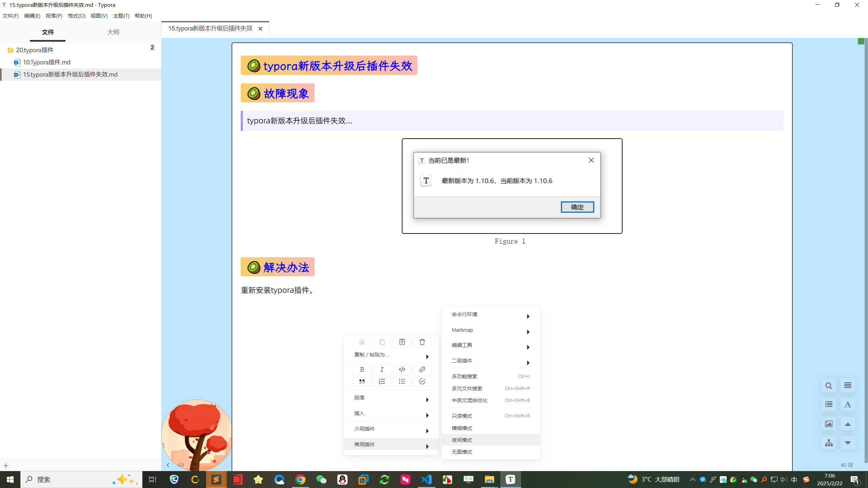The image size is (868, 488).
Task: Click the floating bullet list outline button
Action: (829, 404)
